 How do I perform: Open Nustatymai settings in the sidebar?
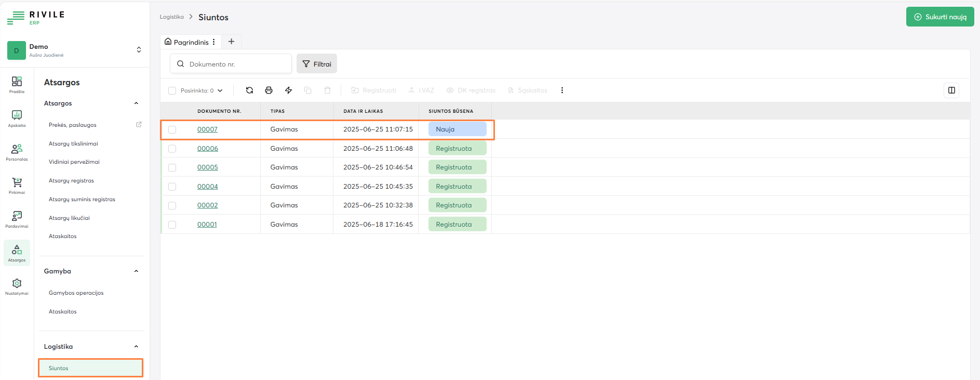tap(17, 286)
